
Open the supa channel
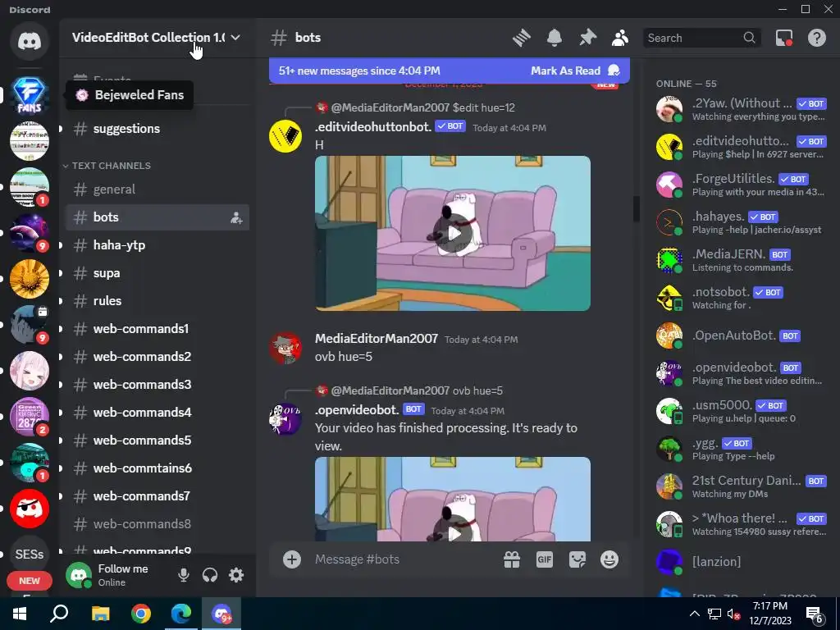(157, 272)
